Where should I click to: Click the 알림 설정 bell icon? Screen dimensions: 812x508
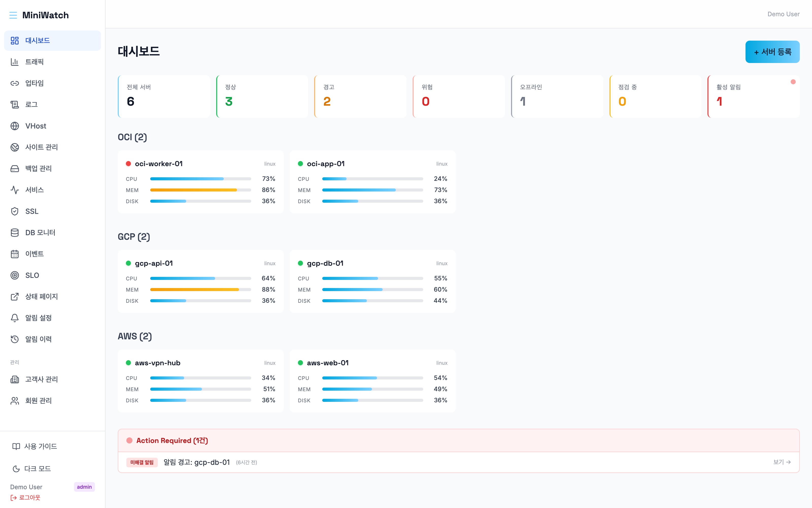tap(15, 318)
